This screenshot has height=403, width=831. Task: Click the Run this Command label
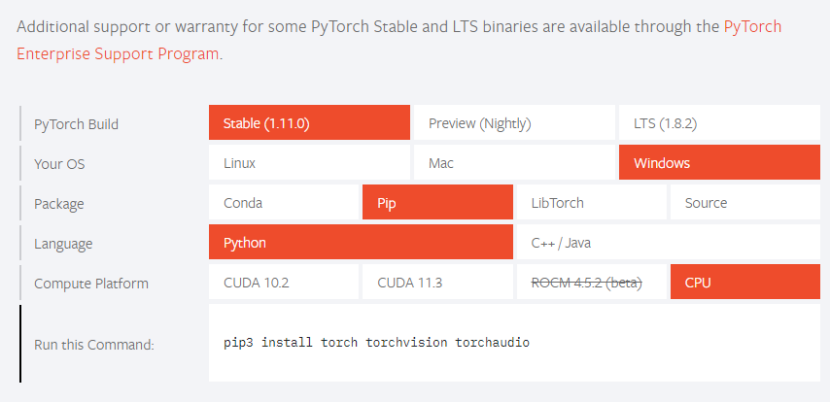pos(94,345)
